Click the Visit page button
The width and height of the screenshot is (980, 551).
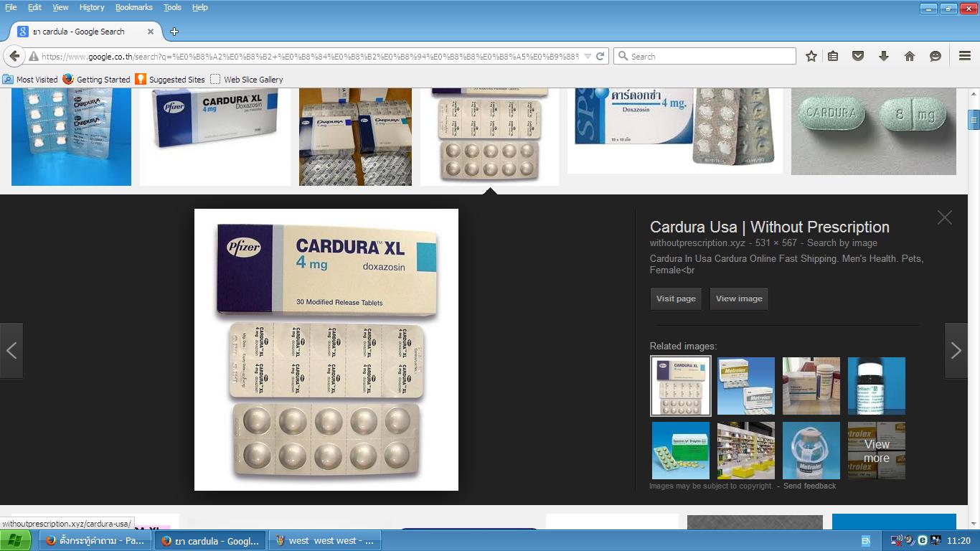[676, 298]
